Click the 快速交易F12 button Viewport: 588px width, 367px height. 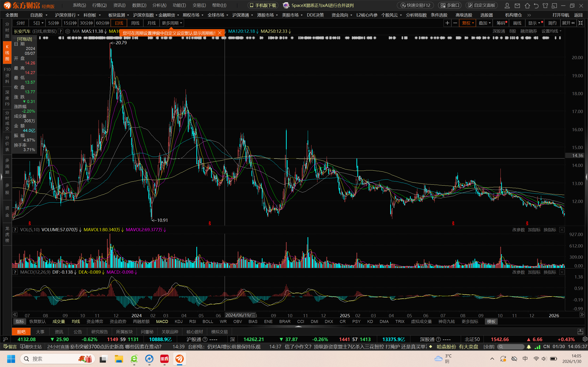(416, 5)
